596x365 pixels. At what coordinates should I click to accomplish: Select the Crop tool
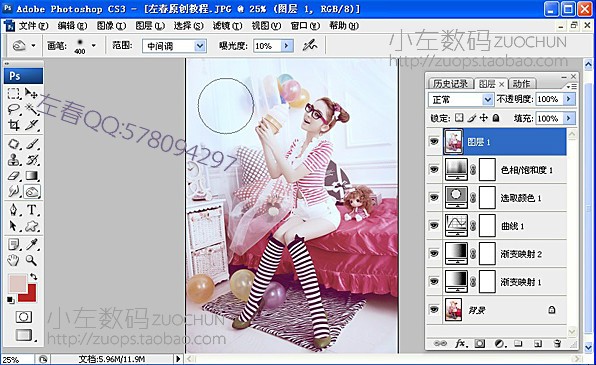point(14,125)
